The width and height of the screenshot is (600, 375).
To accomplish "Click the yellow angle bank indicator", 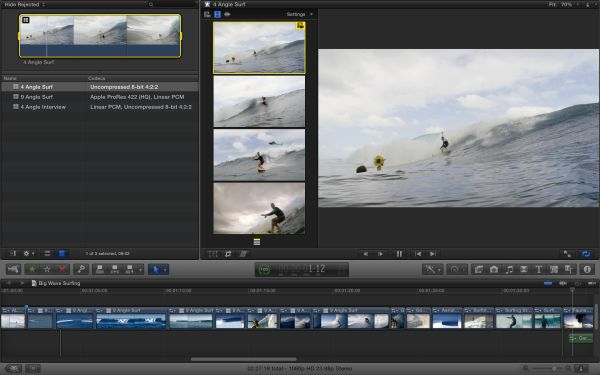I will coord(257,242).
